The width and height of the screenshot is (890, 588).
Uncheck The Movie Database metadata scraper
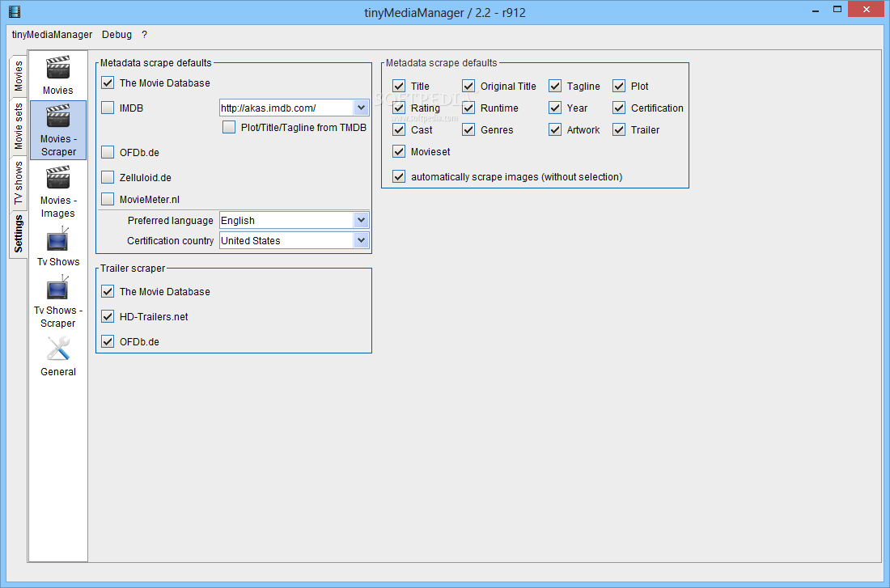(108, 82)
